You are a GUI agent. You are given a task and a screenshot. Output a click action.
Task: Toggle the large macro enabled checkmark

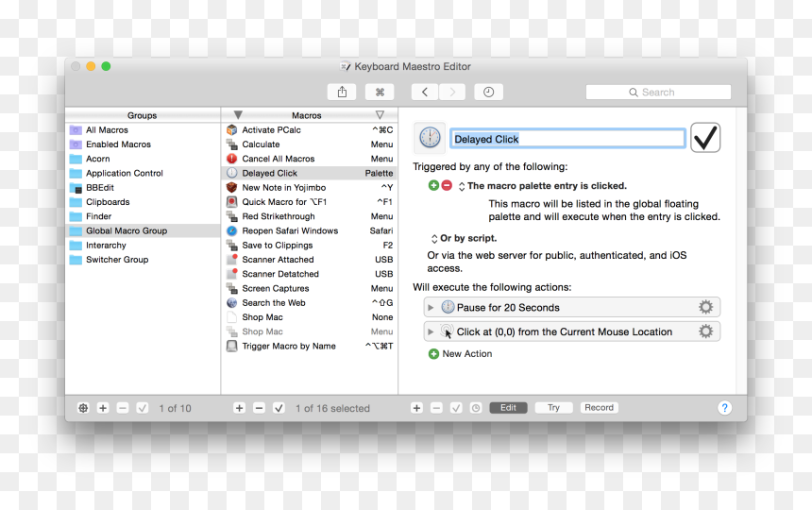pyautogui.click(x=705, y=138)
